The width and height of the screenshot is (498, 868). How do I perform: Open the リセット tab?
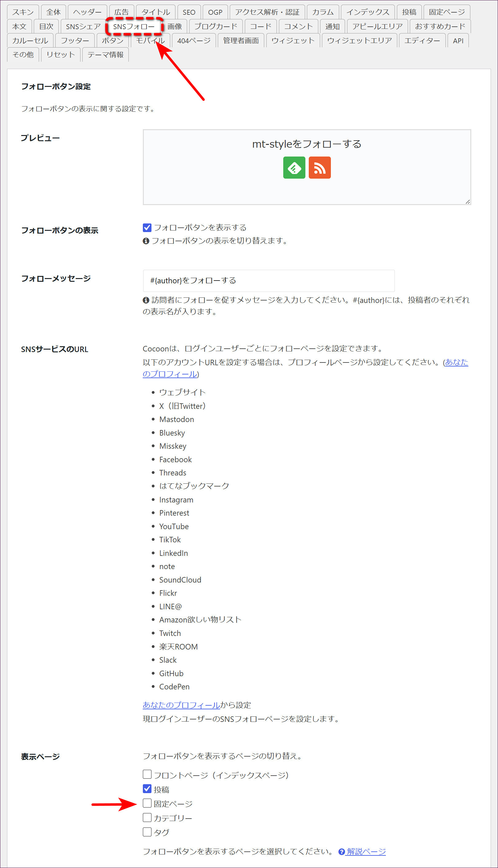[61, 55]
